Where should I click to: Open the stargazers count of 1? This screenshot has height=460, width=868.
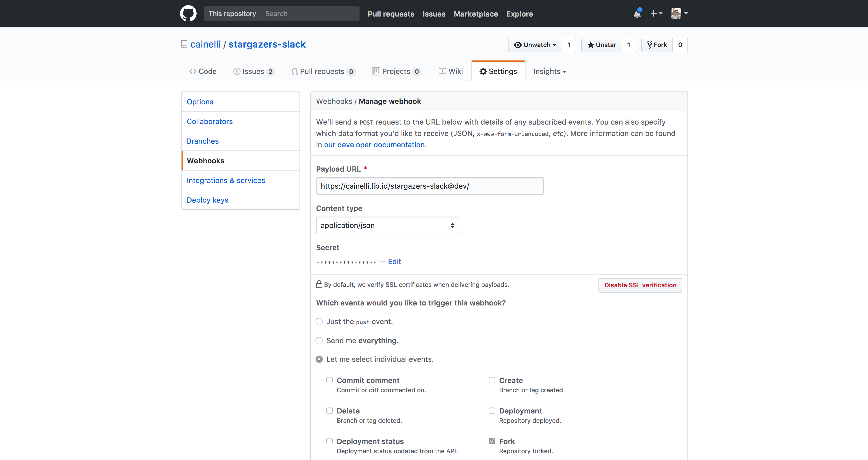[x=629, y=45]
